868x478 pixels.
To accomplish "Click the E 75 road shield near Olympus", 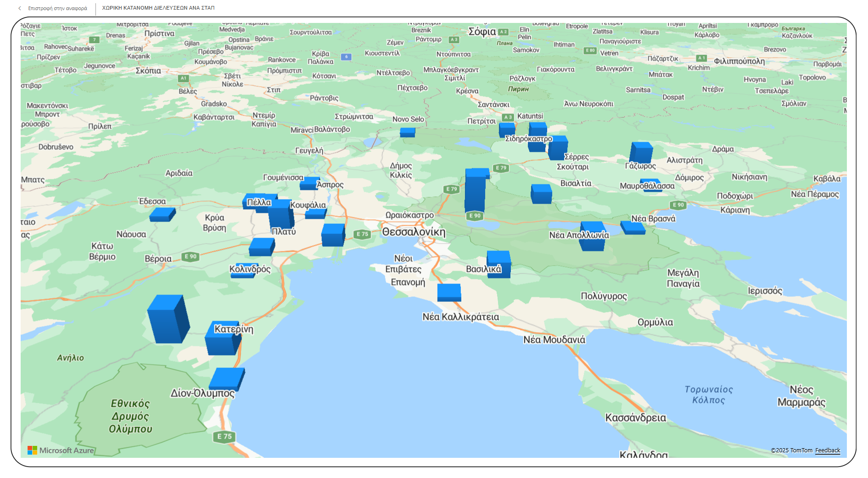I will (224, 436).
